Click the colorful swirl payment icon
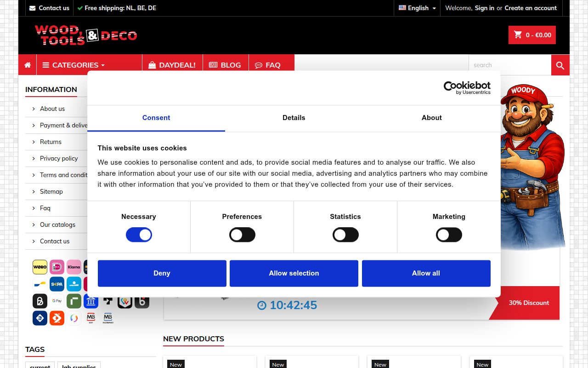Viewport: 588px width, 368px height. point(74,318)
